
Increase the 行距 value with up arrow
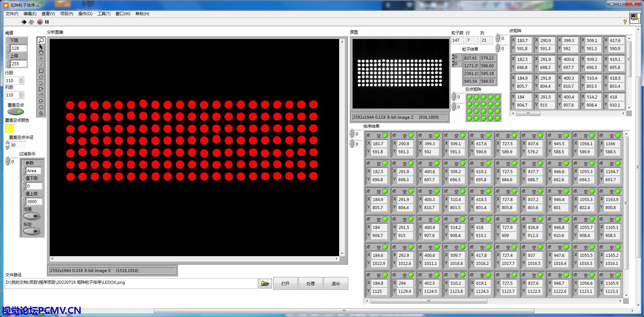tap(21, 79)
